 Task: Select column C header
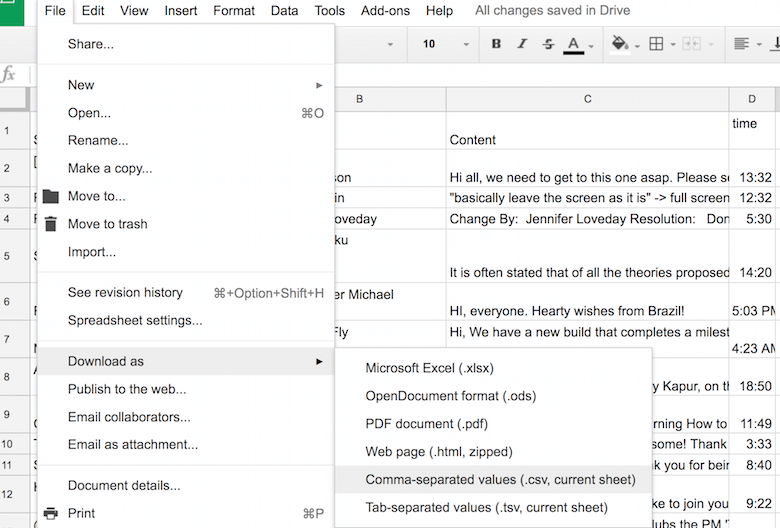pyautogui.click(x=588, y=98)
